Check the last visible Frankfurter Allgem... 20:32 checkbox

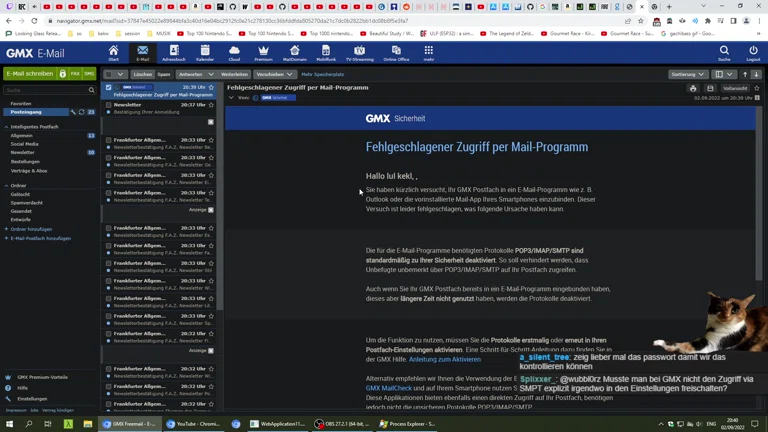point(109,404)
